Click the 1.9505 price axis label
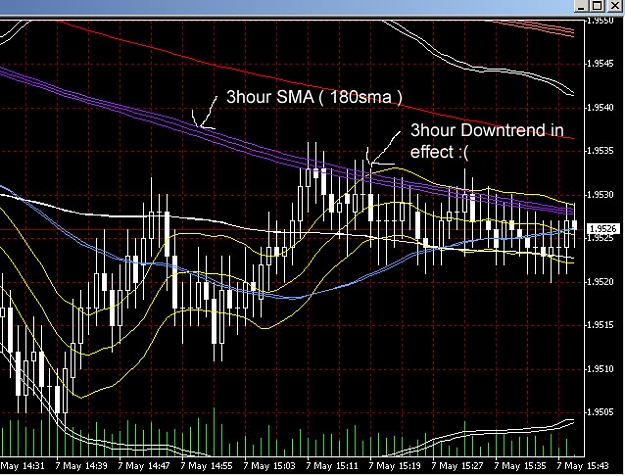This screenshot has width=625, height=476. (x=600, y=412)
